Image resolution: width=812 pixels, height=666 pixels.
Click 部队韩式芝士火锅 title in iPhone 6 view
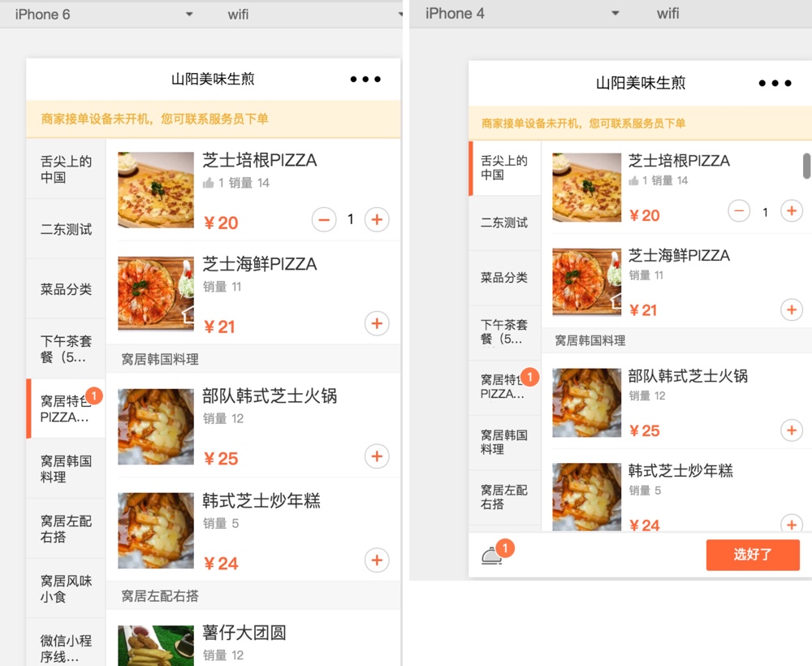click(x=270, y=396)
